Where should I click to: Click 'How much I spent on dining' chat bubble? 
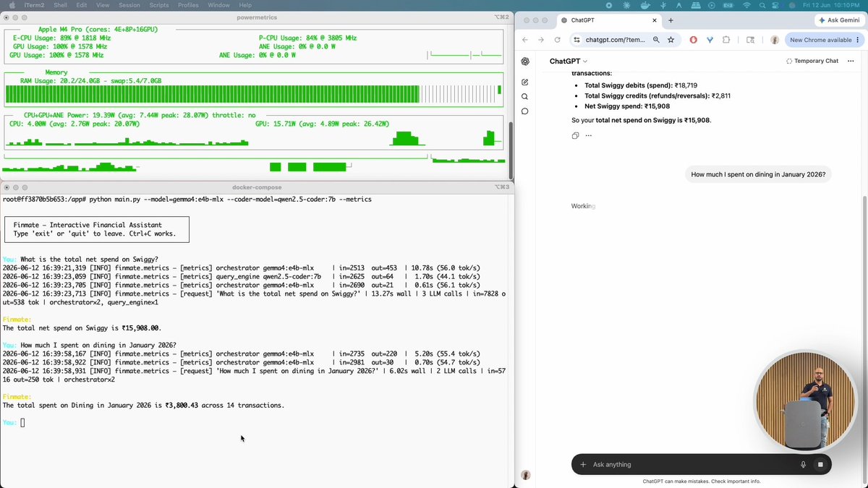tap(758, 174)
